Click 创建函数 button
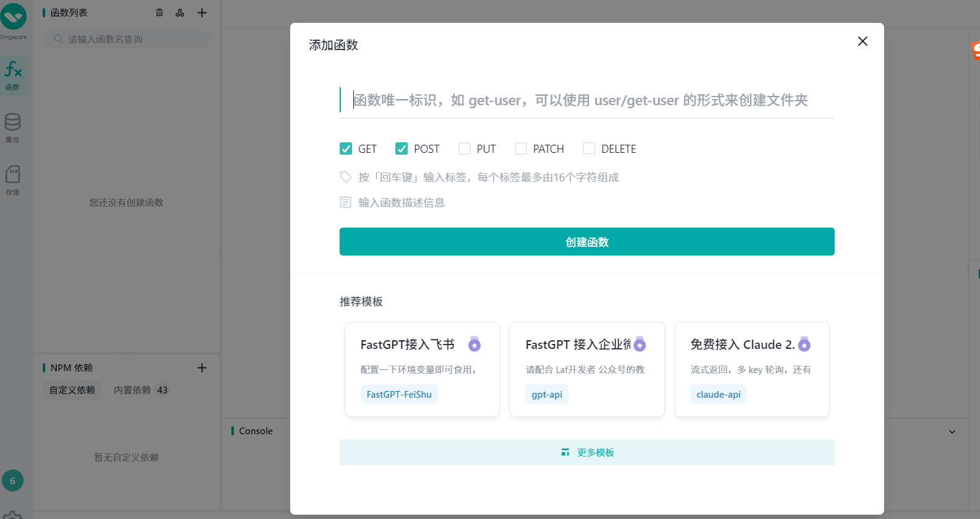980x519 pixels. [587, 241]
